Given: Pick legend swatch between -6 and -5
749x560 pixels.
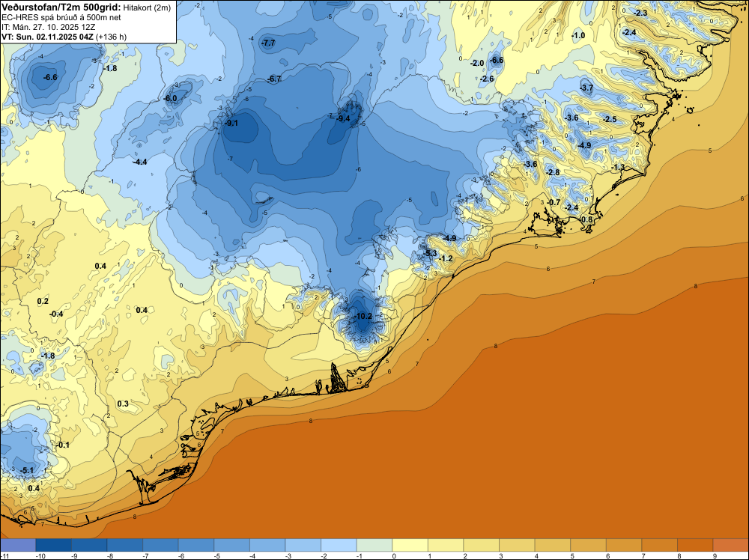Looking at the screenshot, I should click(x=196, y=545).
